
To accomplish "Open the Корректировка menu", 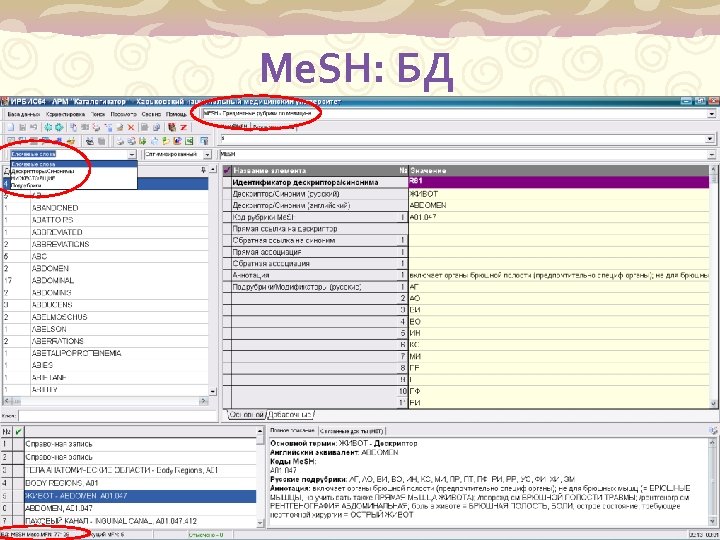I will [x=65, y=114].
